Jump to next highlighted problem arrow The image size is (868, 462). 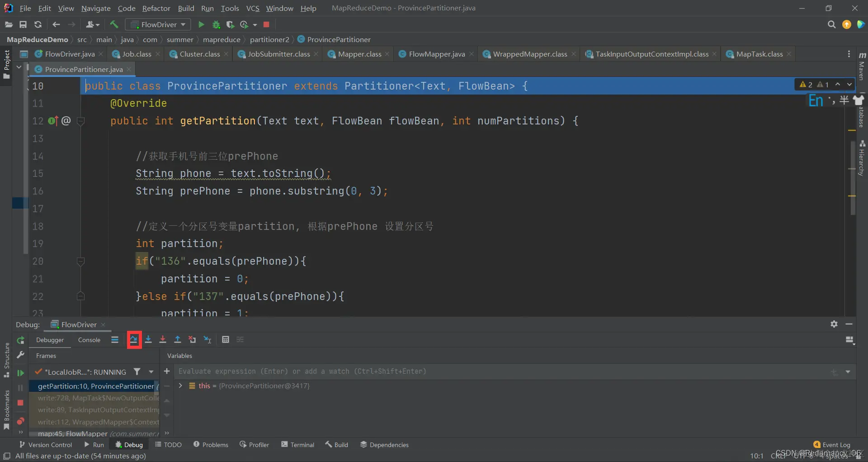point(849,84)
